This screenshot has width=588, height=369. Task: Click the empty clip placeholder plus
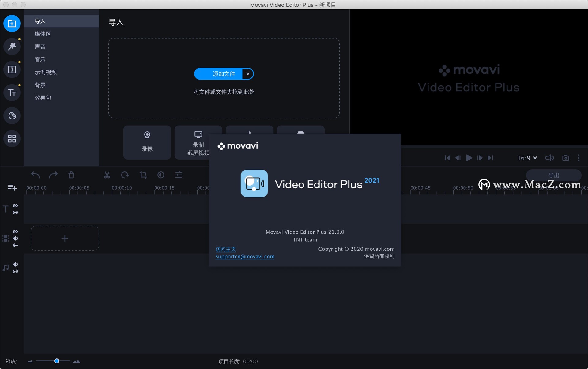click(x=65, y=238)
